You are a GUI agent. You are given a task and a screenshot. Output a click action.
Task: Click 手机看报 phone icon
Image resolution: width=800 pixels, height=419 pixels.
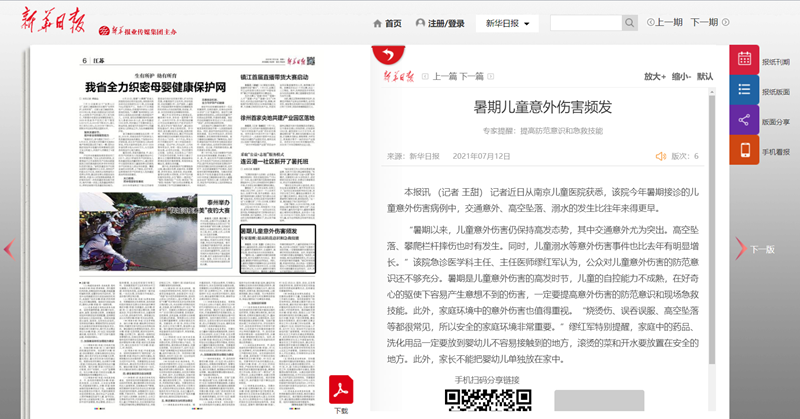[744, 150]
